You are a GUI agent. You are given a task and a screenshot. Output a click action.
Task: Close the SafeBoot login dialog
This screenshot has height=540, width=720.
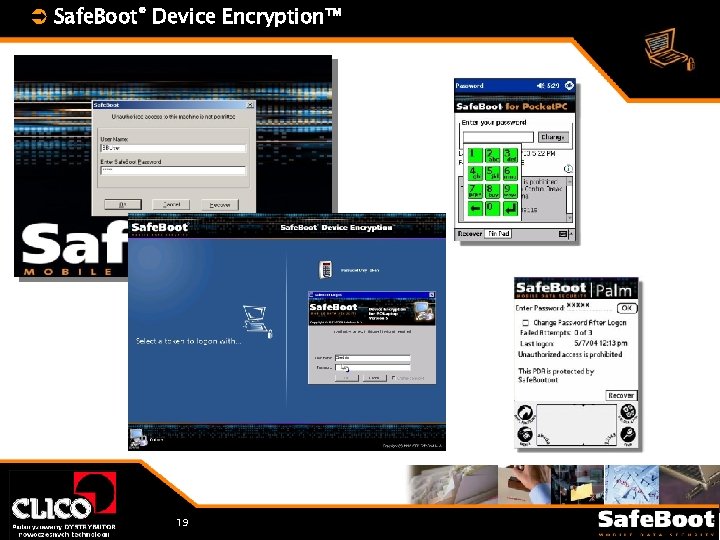tap(250, 105)
